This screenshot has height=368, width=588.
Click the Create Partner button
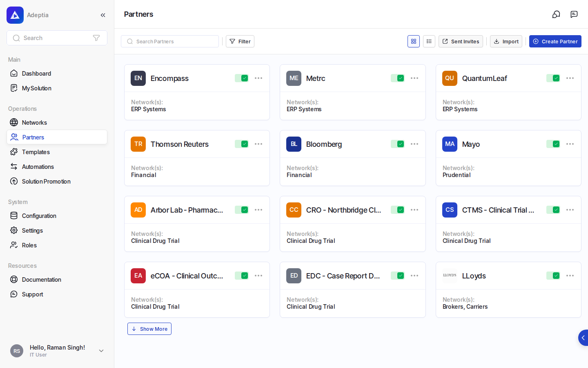coord(555,41)
